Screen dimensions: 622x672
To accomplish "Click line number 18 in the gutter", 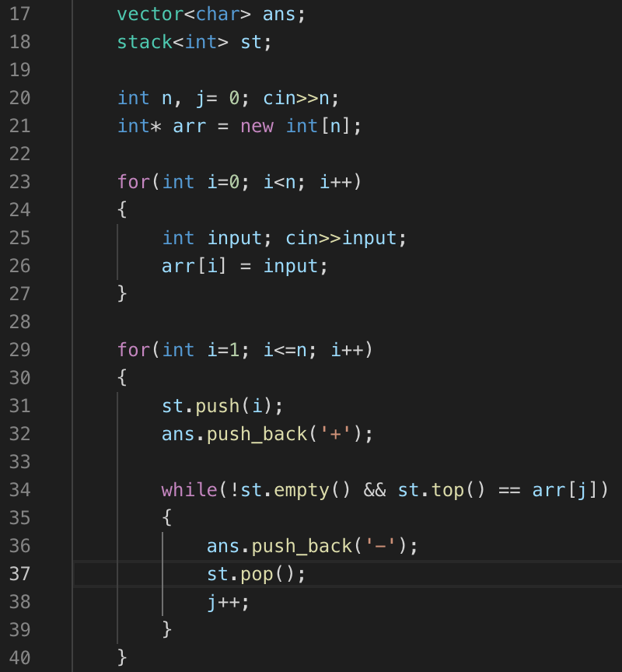I will click(19, 42).
